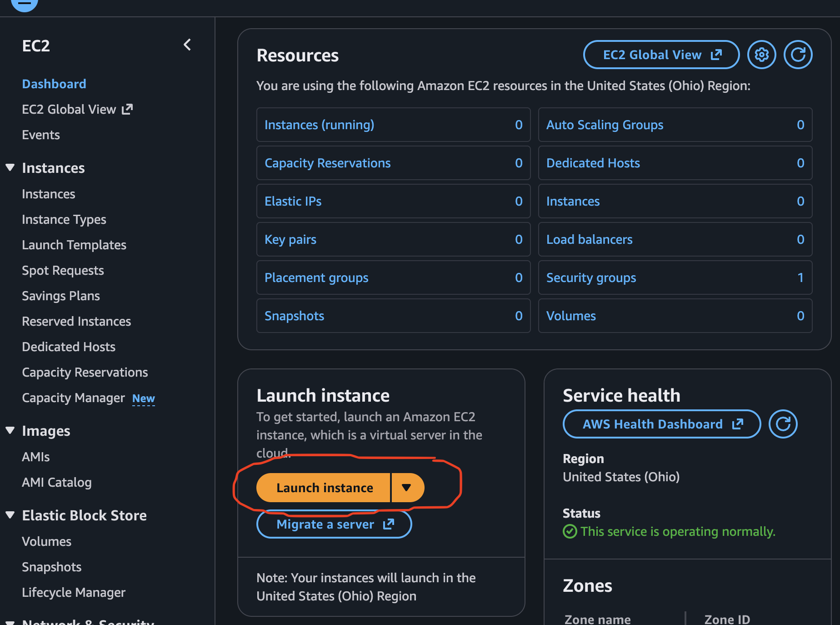Open the Capacity Reservations resource tile
This screenshot has width=840, height=625.
(394, 163)
